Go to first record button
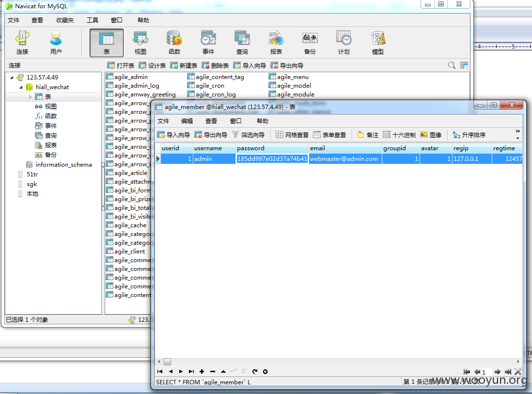 coord(160,372)
